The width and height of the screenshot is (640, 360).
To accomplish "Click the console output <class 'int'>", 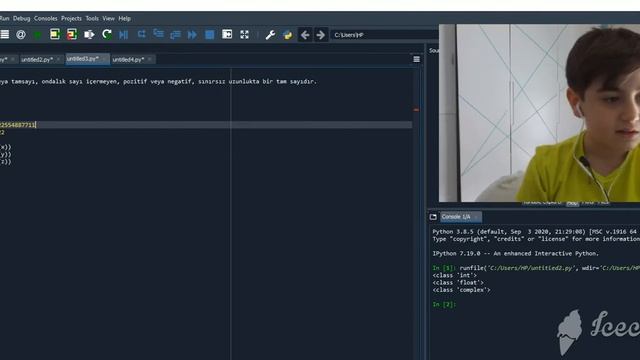I will click(x=454, y=276).
